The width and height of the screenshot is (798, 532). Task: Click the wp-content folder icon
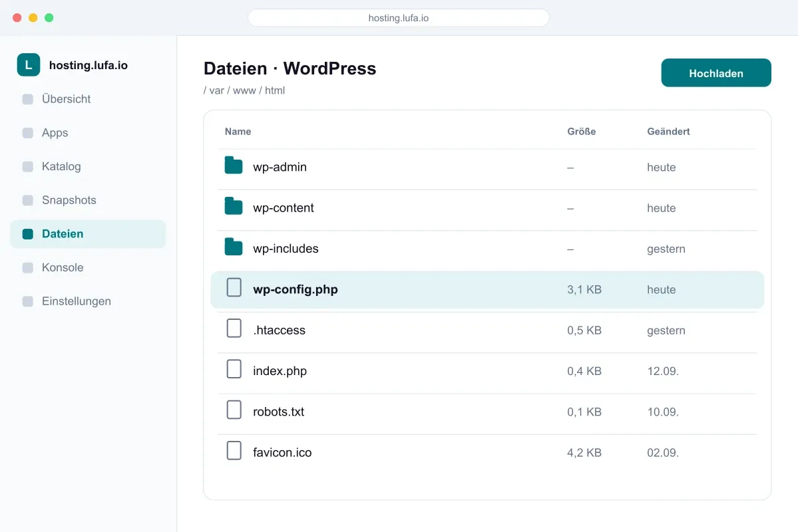click(x=234, y=206)
